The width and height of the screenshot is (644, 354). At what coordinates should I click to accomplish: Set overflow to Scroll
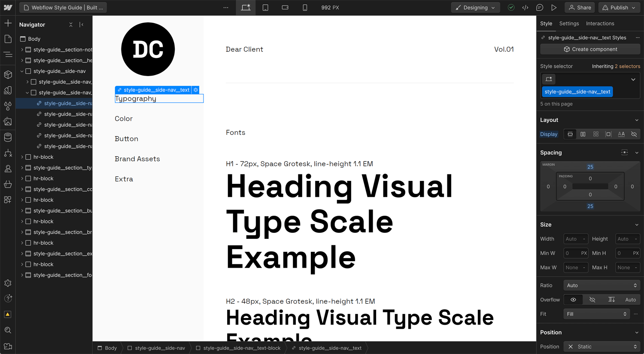tap(611, 299)
